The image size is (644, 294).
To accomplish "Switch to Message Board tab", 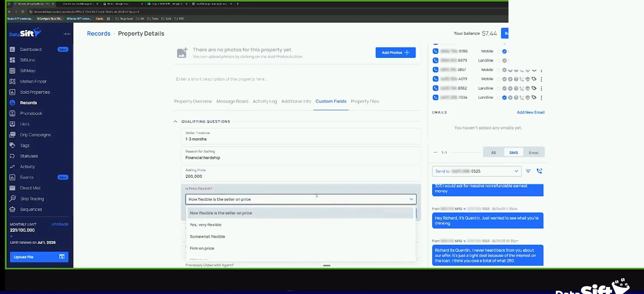I will 232,101.
